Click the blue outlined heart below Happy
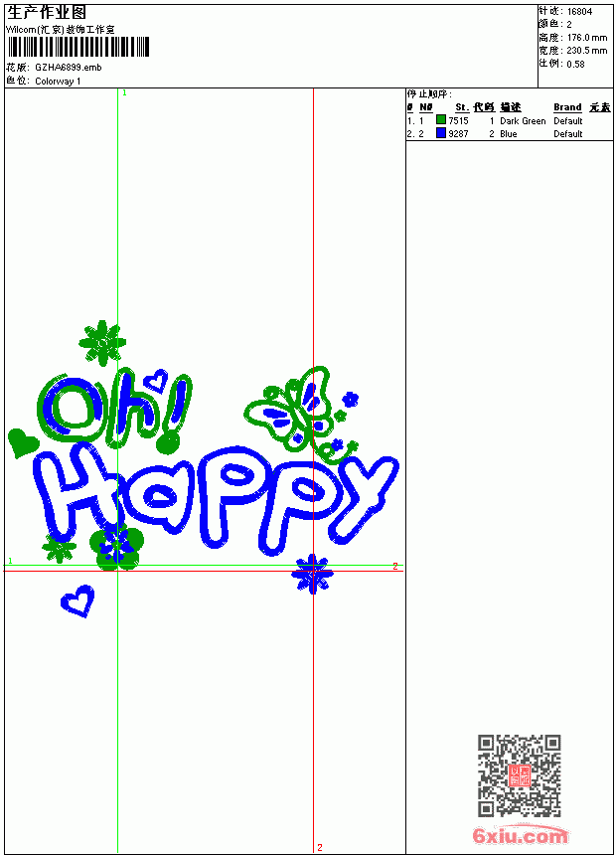 click(x=77, y=600)
